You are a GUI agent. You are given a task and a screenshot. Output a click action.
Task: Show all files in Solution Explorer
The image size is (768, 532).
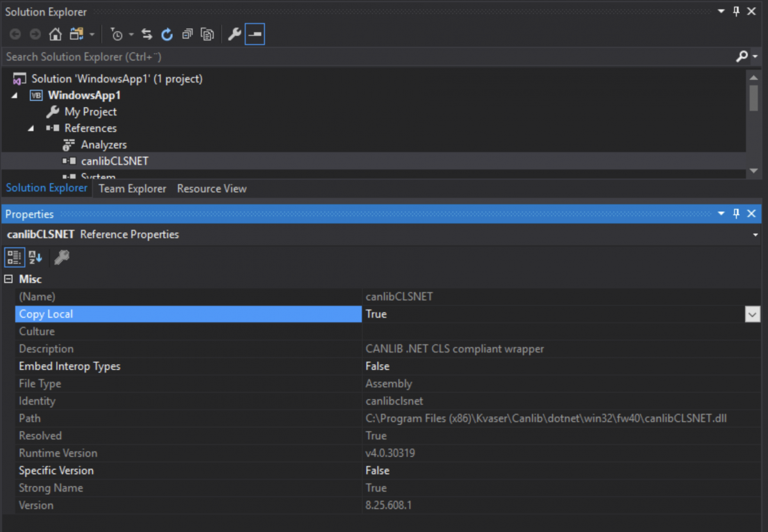(207, 34)
